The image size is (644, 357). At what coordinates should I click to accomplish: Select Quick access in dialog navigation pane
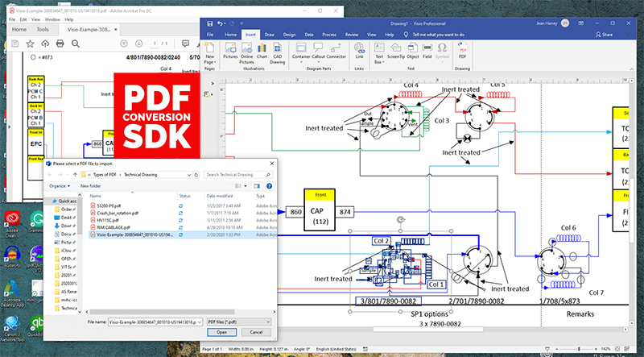(65, 201)
